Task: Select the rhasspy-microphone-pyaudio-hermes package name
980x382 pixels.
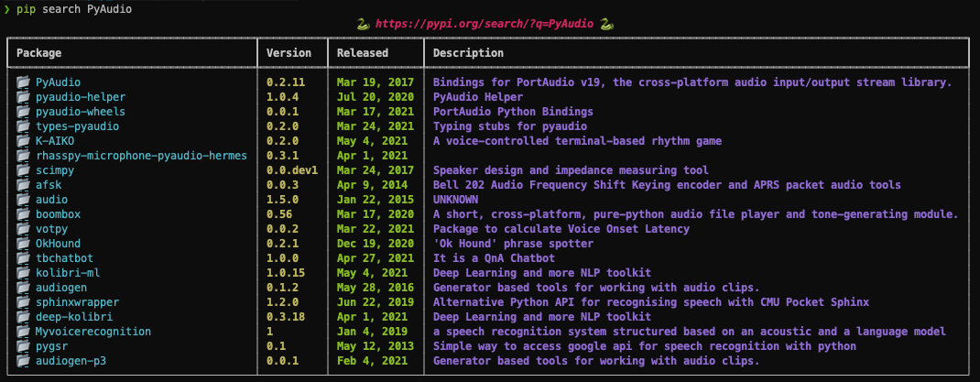Action: tap(141, 156)
